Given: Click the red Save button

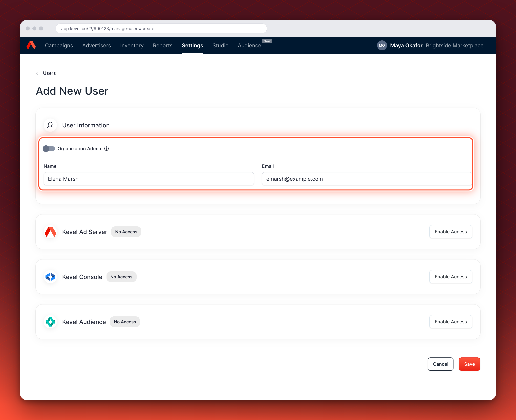Looking at the screenshot, I should [469, 364].
